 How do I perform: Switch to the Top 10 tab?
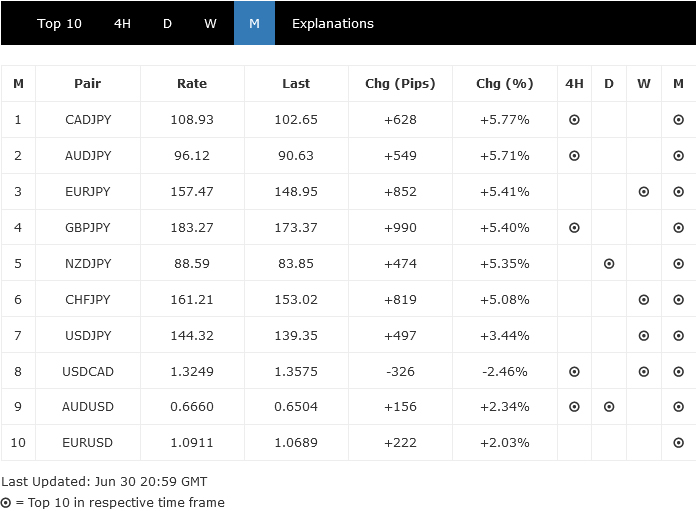[59, 24]
